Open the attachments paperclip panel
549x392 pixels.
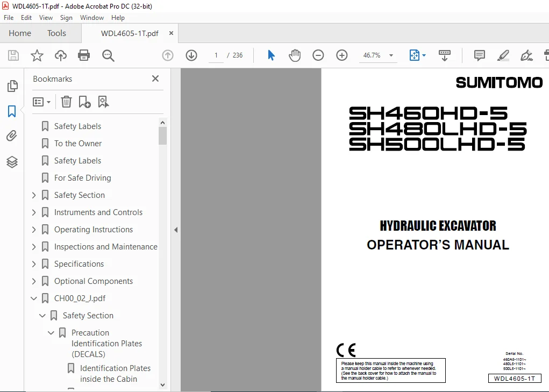[x=12, y=136]
